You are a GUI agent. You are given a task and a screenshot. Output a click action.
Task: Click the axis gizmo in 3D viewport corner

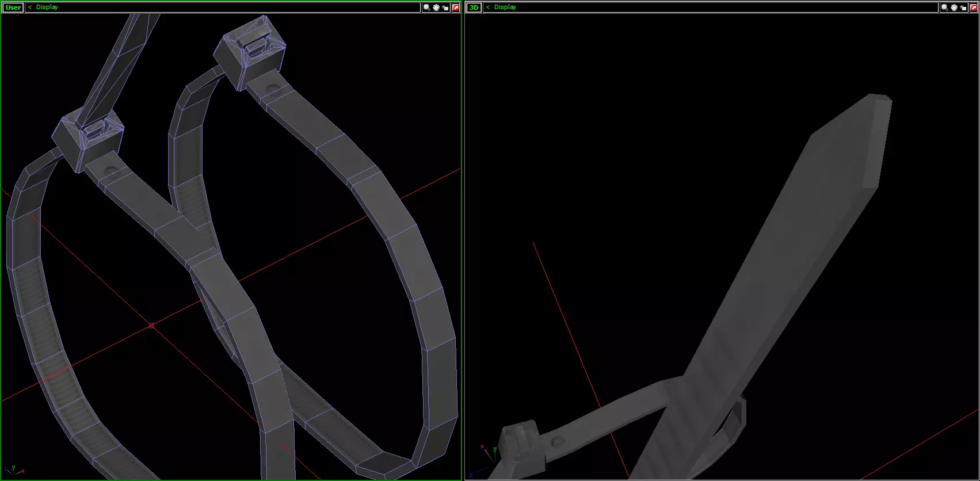[x=482, y=461]
